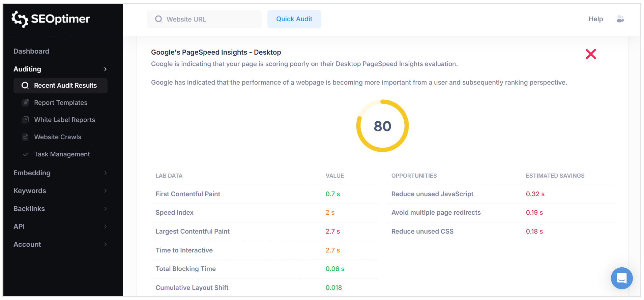Open the chat support bubble

(x=622, y=278)
